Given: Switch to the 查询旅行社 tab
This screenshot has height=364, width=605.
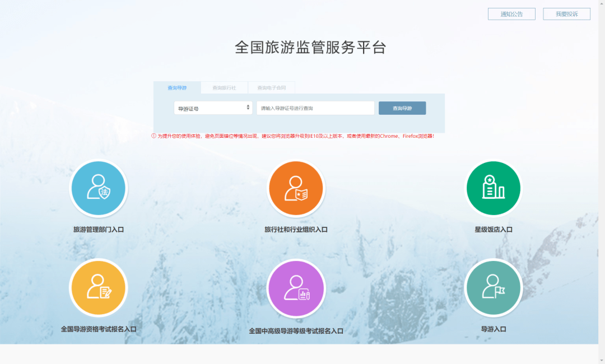Looking at the screenshot, I should click(x=224, y=88).
